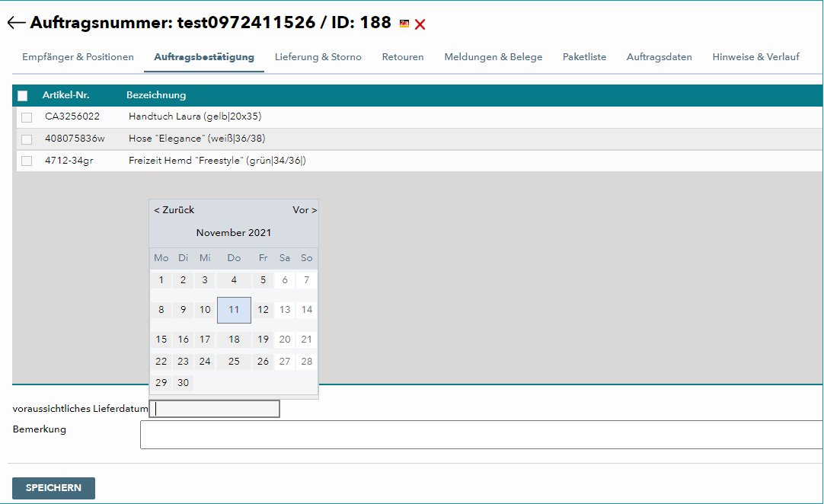Image resolution: width=824 pixels, height=504 pixels.
Task: Select day 1 in the calendar
Action: coord(161,280)
